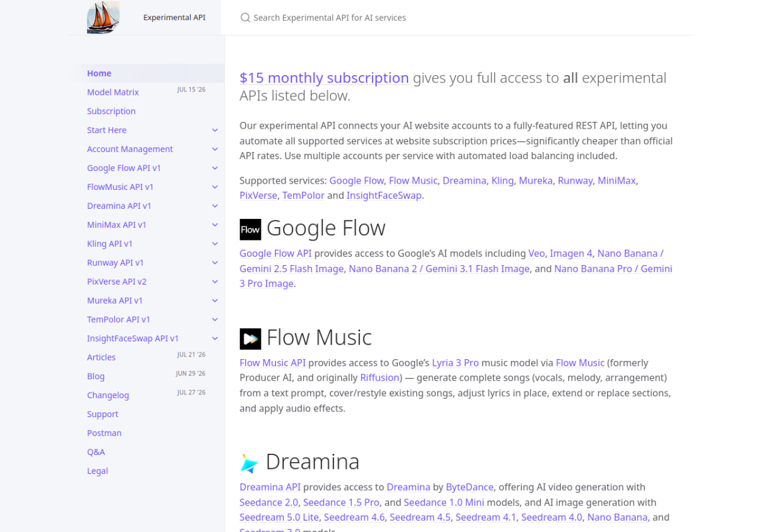
Task: Expand Dreamina API v1 chevron
Action: tap(215, 206)
